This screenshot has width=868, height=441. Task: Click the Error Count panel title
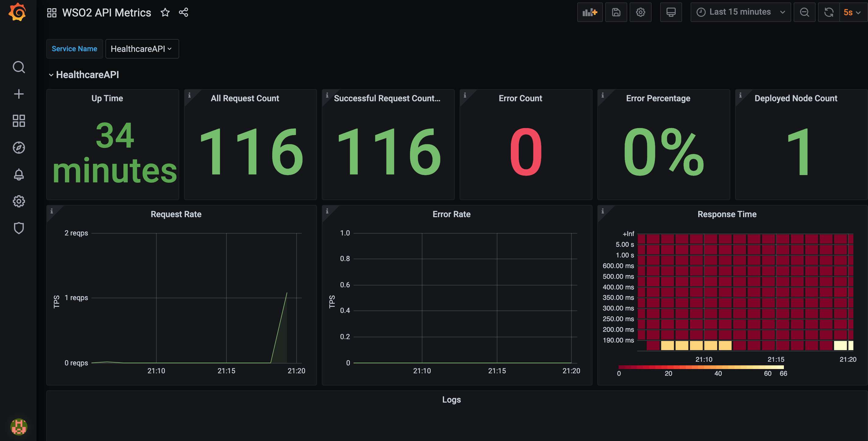[520, 99]
